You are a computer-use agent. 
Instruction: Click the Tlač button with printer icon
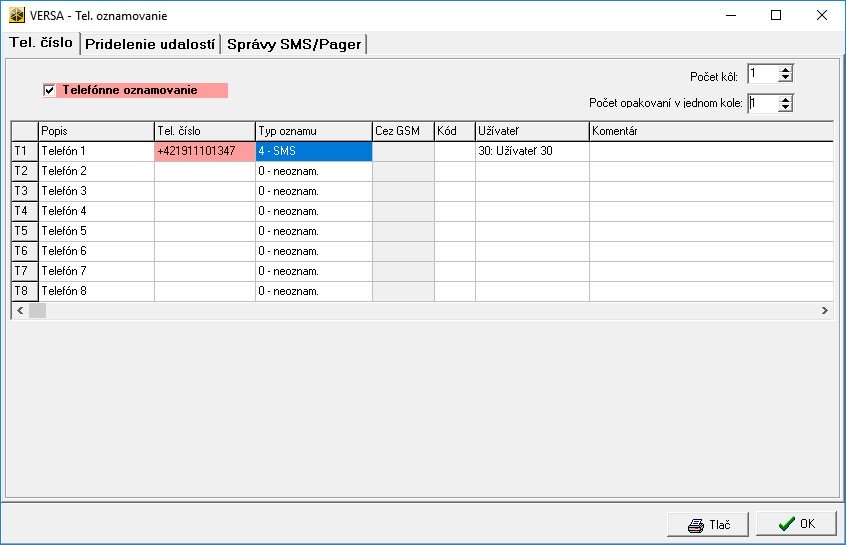point(709,524)
